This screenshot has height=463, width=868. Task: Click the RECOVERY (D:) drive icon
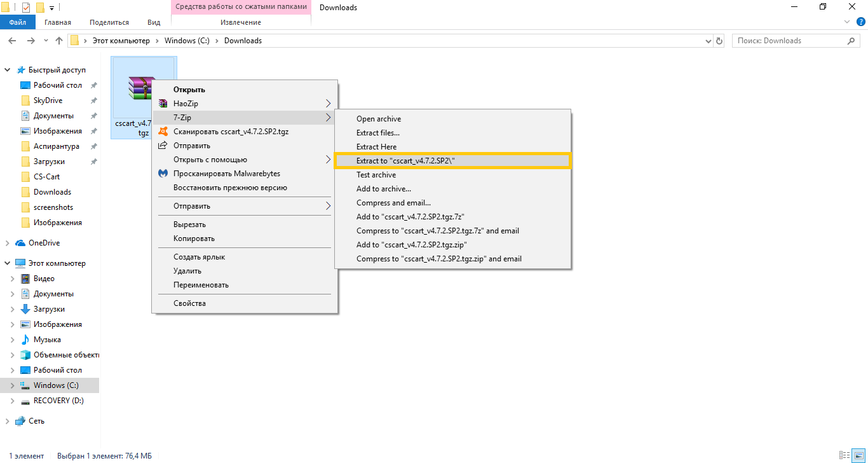(x=25, y=401)
